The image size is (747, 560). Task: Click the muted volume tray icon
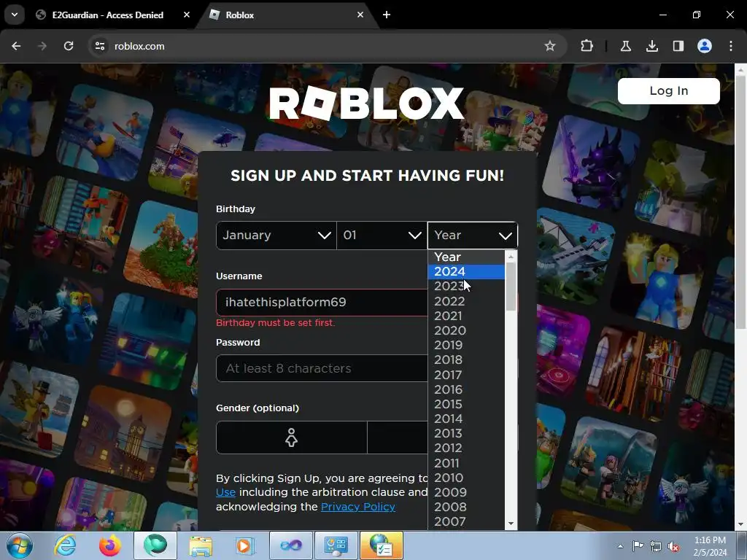click(673, 546)
